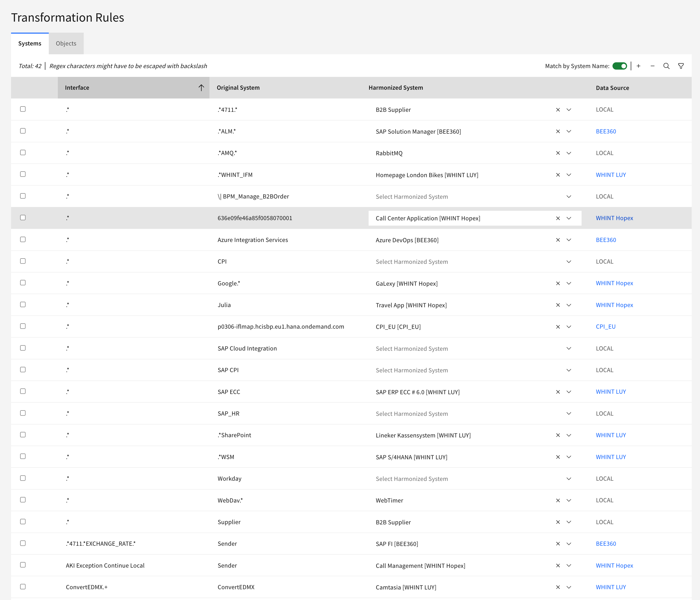Select the .*WHINT_IFM row checkbox
The height and width of the screenshot is (600, 700).
tap(23, 174)
